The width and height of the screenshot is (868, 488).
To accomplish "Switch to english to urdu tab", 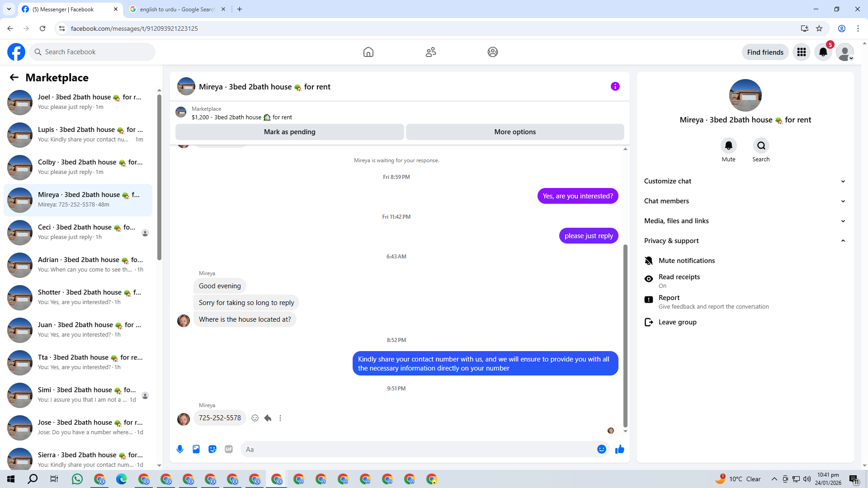I will pyautogui.click(x=177, y=9).
